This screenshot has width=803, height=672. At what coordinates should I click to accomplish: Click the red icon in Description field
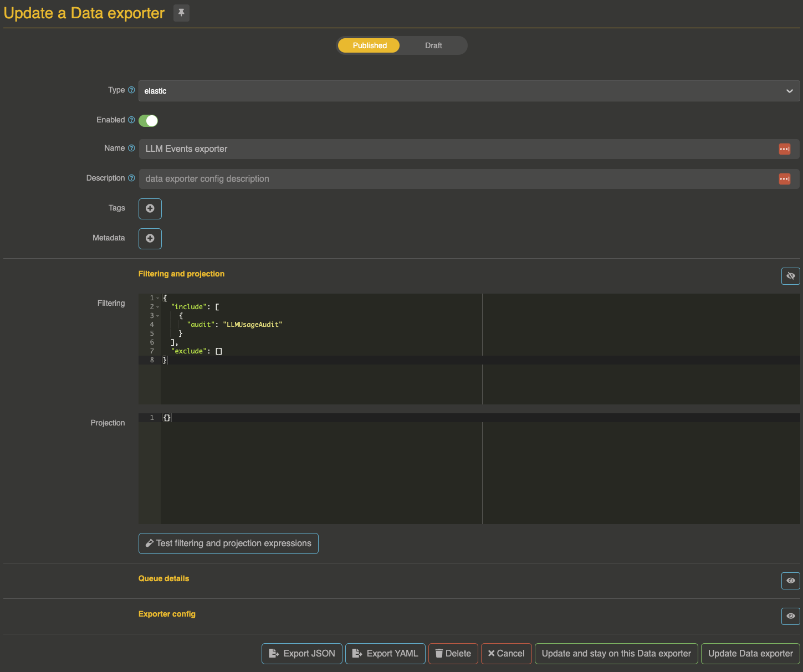[784, 179]
